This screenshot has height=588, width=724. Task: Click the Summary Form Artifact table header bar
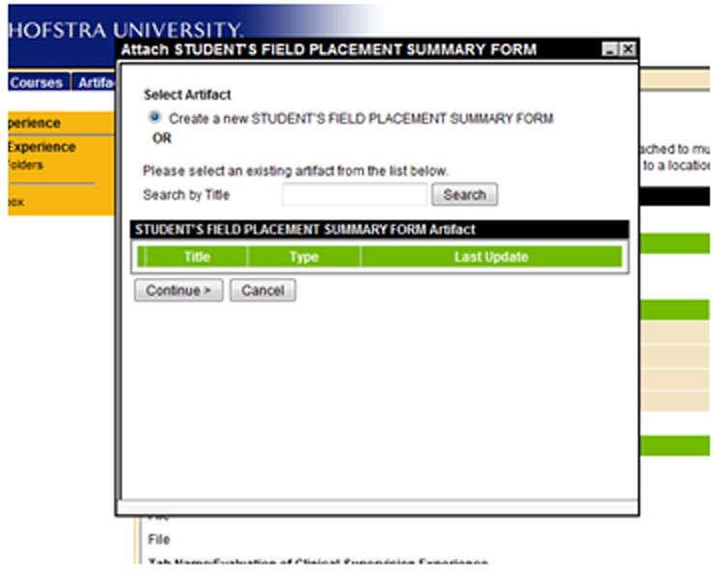tap(379, 230)
